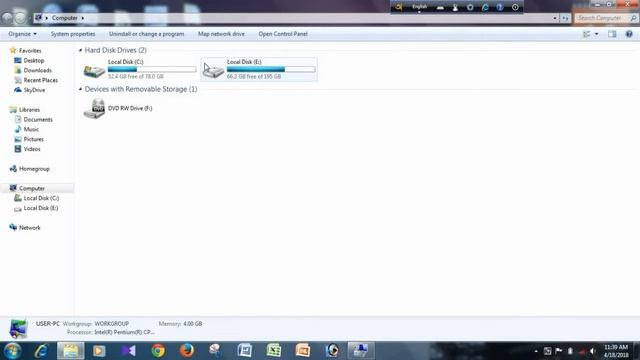Open Word from taskbar
This screenshot has width=640, height=360.
point(245,351)
